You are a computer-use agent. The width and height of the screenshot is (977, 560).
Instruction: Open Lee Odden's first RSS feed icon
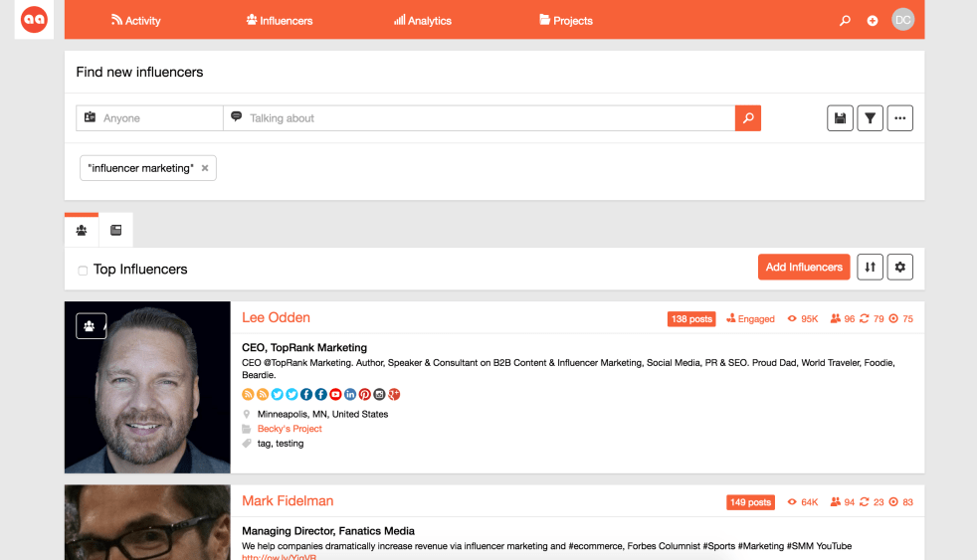click(248, 394)
